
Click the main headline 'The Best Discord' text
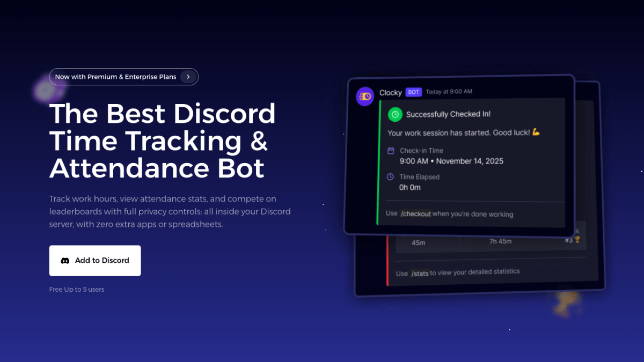click(162, 114)
